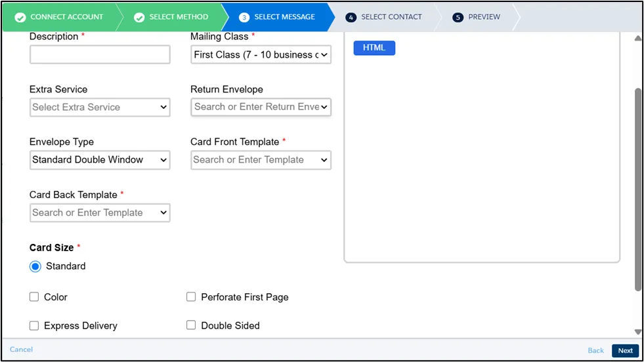Click the scroll down arrow icon

(x=638, y=332)
